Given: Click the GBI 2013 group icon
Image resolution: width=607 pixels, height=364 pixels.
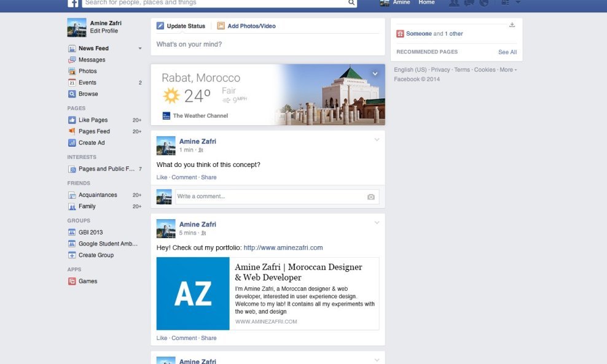Looking at the screenshot, I should coord(72,233).
